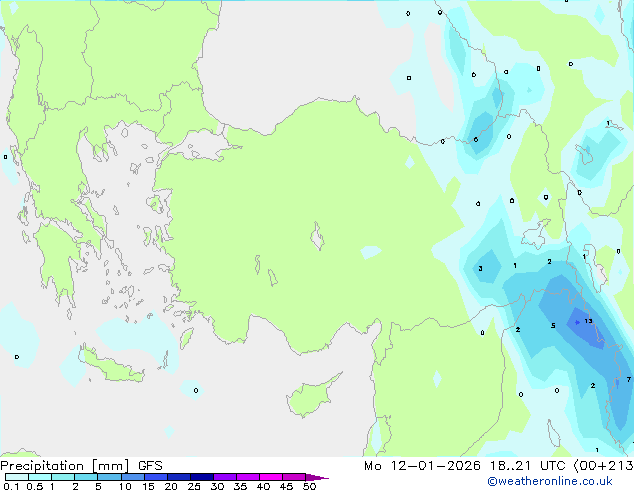Click the 40–45 mm magenta legend swatch
This screenshot has height=490, width=634.
pos(271,477)
